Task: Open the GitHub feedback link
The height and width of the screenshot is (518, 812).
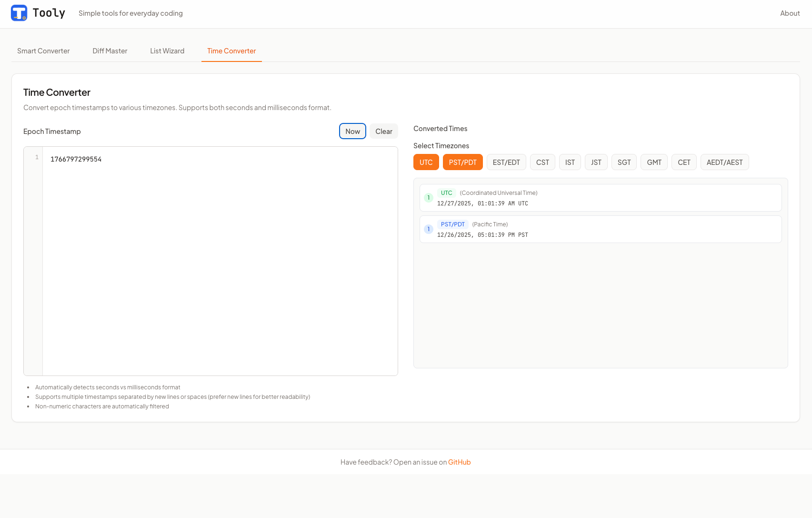Action: (x=459, y=462)
